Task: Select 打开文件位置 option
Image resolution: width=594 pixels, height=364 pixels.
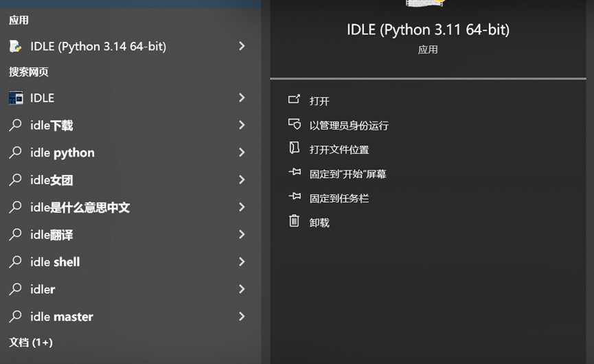Action: [x=339, y=150]
